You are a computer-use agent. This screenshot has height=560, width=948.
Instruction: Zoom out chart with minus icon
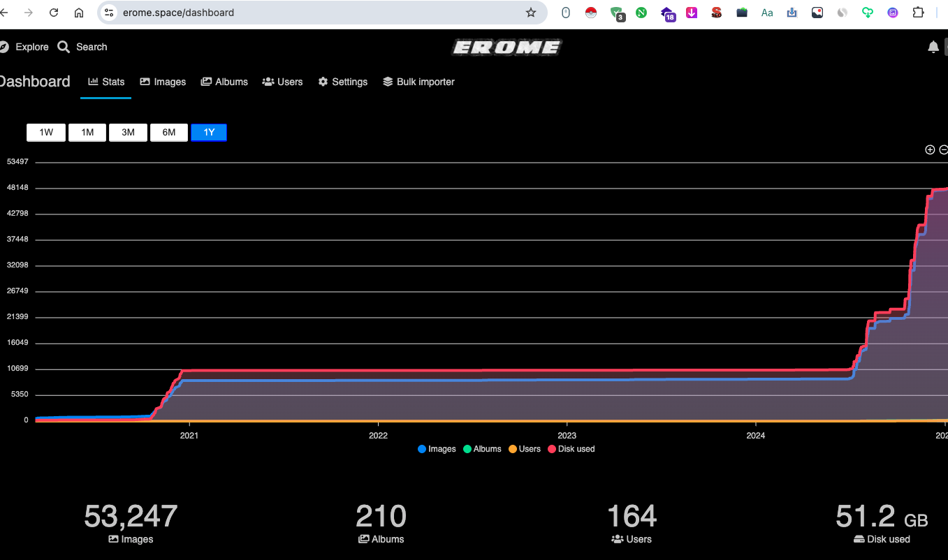point(944,149)
